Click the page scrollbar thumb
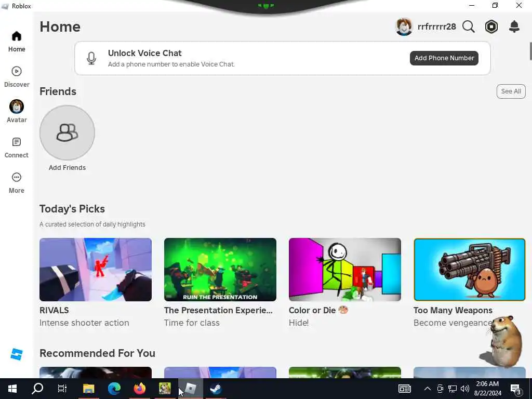 coord(530,51)
